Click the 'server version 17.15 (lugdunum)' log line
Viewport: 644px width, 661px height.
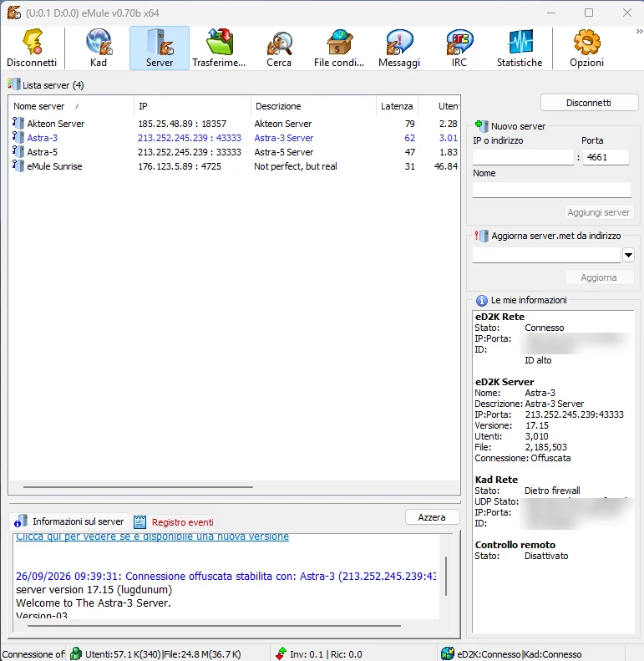tap(94, 589)
